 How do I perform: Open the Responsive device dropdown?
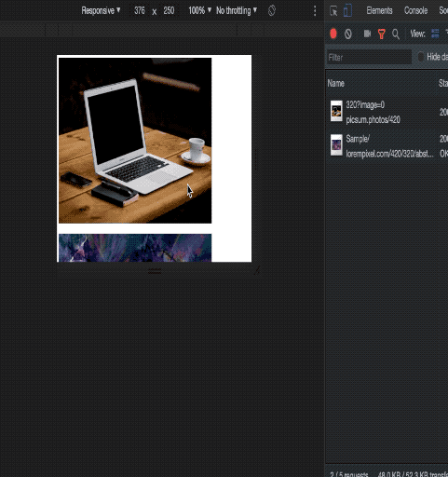click(x=101, y=10)
